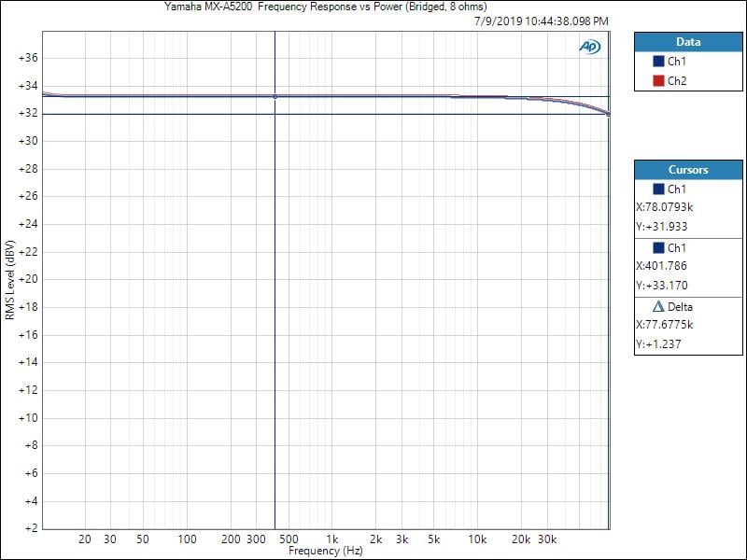Click the Delta Y:+1.237 value
The image size is (747, 560).
[x=658, y=344]
